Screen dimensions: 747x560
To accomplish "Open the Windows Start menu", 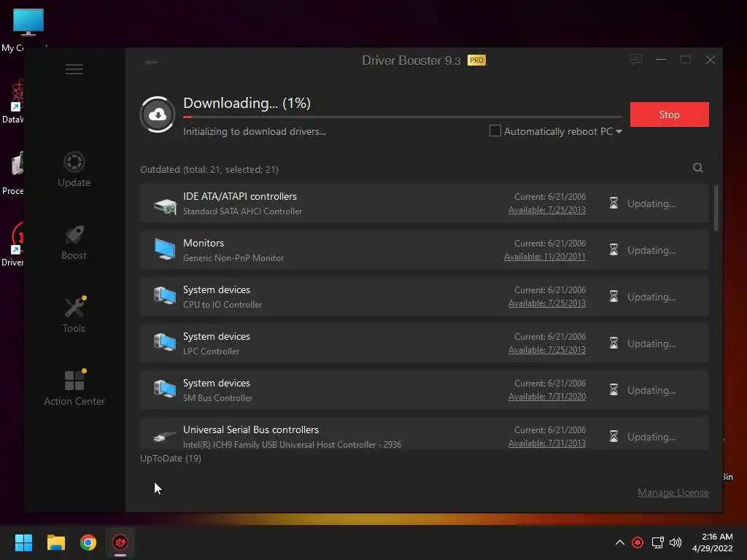I will pos(23,542).
